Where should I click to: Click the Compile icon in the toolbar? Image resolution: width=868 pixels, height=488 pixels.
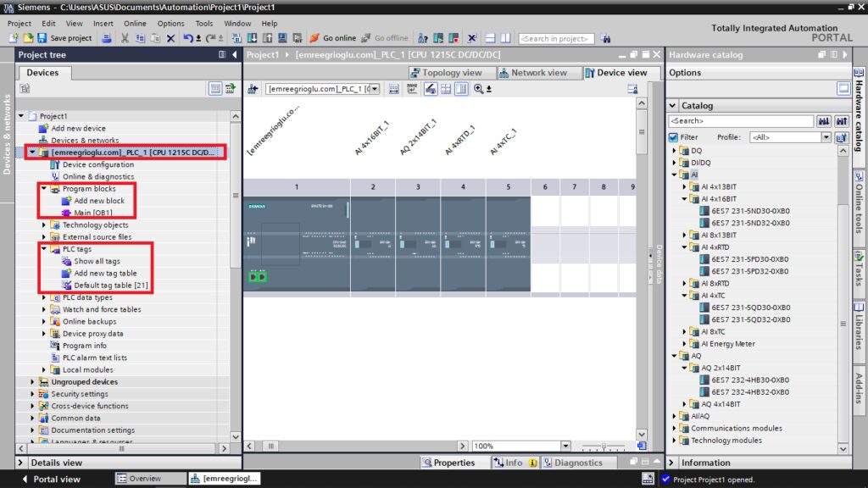coord(236,38)
